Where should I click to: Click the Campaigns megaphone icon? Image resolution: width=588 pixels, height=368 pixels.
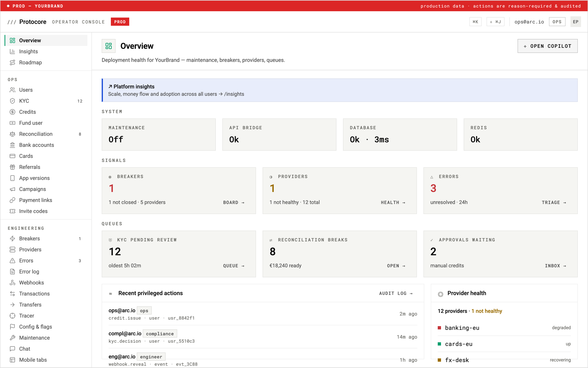pyautogui.click(x=12, y=189)
